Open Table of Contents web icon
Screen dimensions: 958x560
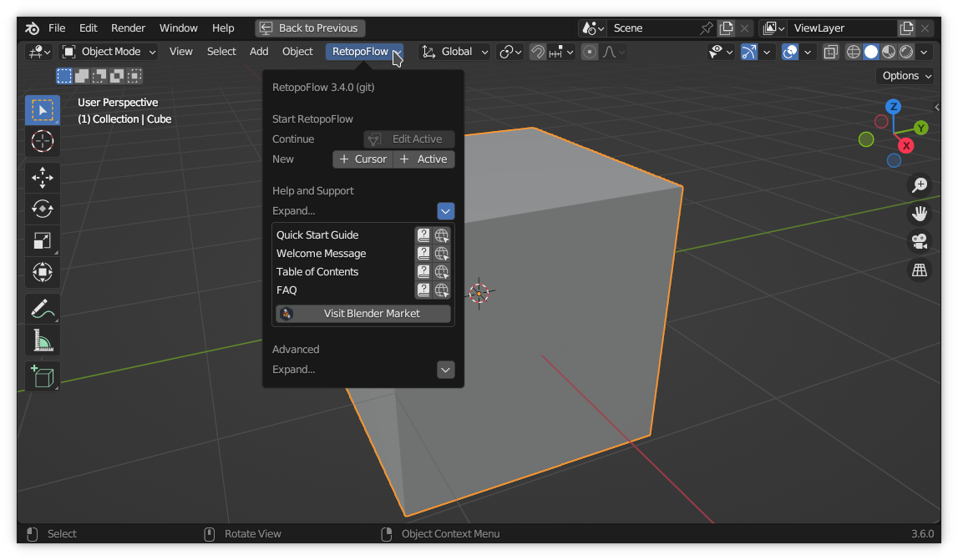pos(442,272)
